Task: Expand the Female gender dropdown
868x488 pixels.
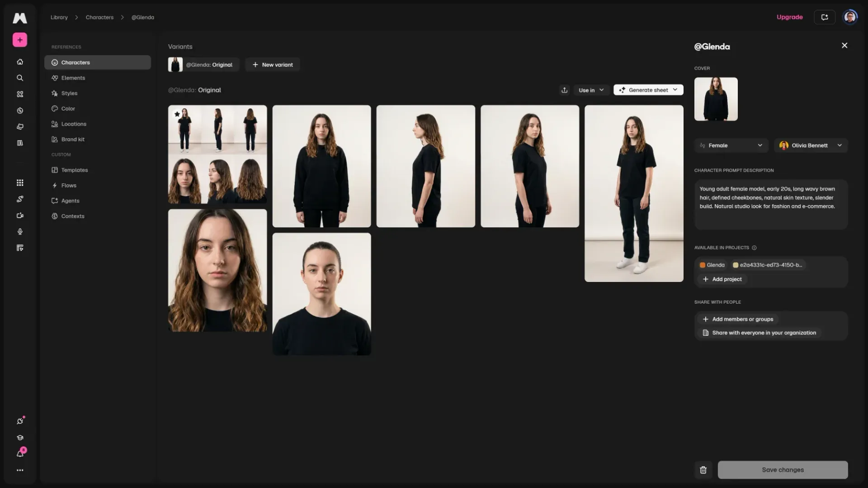Action: pos(731,145)
